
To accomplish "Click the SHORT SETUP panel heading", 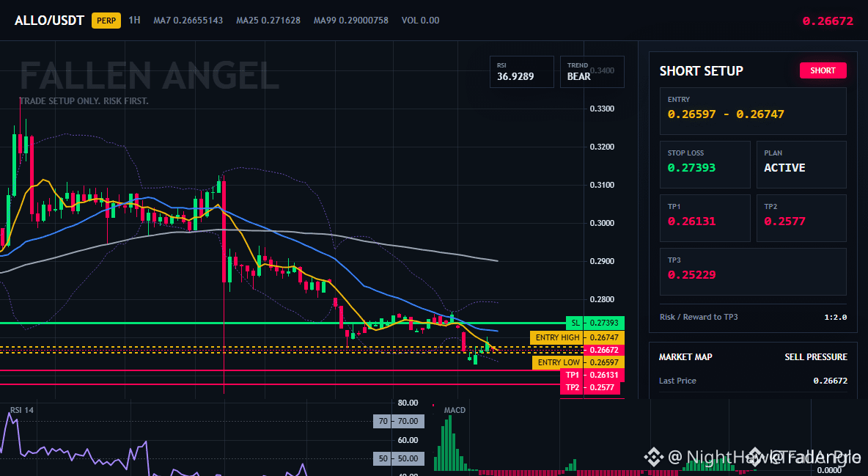I will [x=701, y=71].
